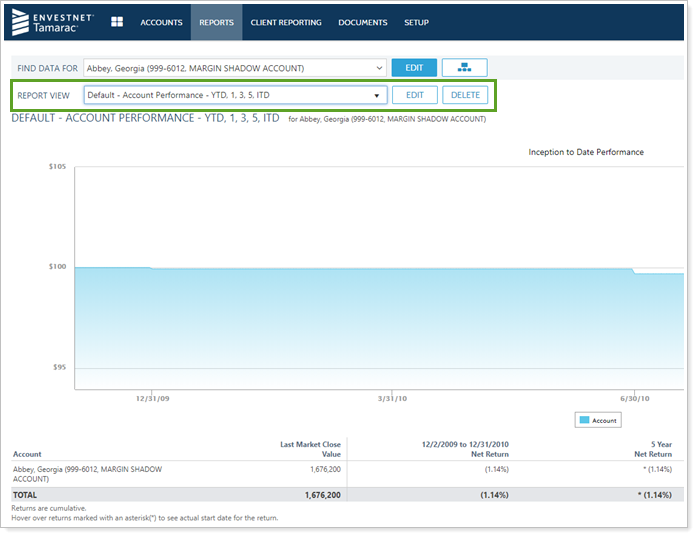697x537 pixels.
Task: Select the Reports menu
Action: [216, 22]
